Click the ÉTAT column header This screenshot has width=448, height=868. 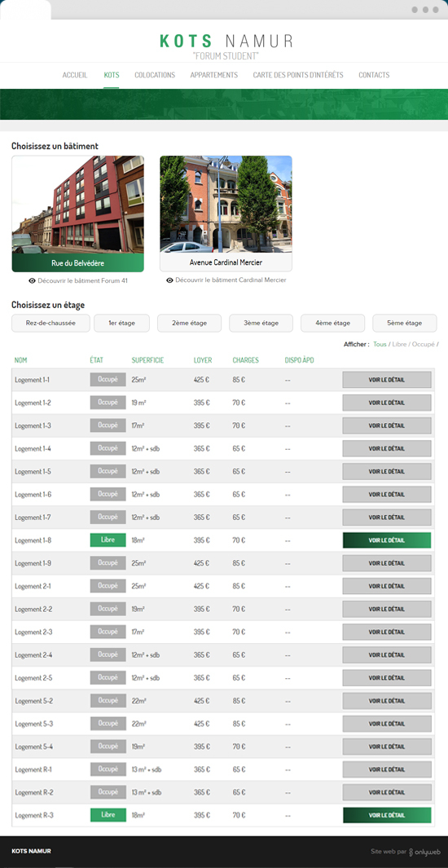click(x=96, y=360)
